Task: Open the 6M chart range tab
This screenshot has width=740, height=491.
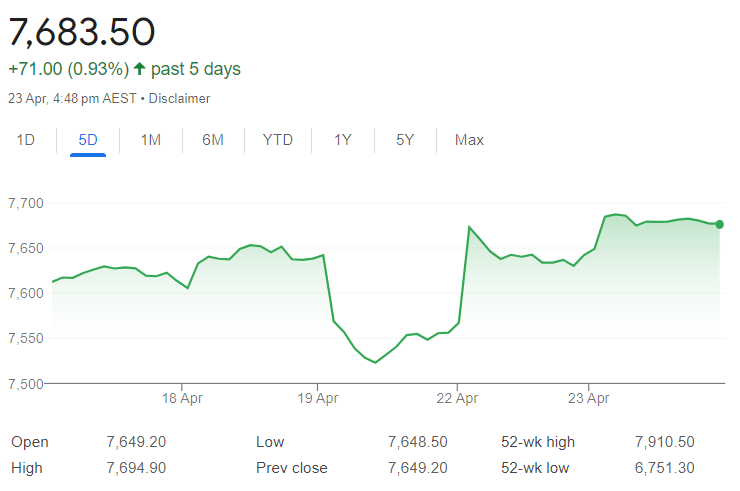Action: coord(213,140)
